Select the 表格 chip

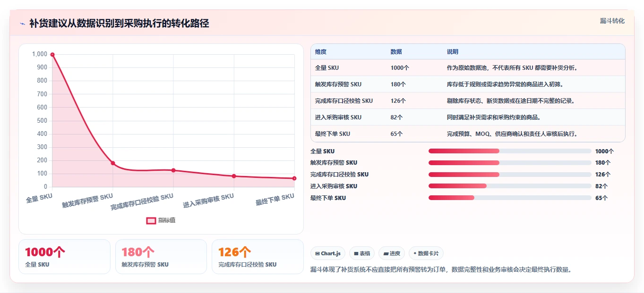[x=362, y=253]
